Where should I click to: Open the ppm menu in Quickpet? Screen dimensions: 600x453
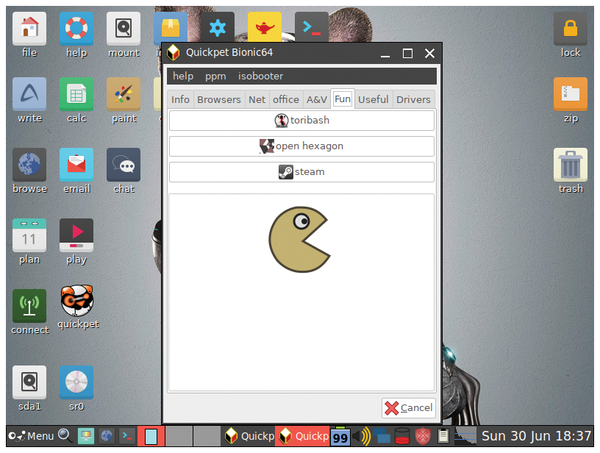[x=215, y=76]
